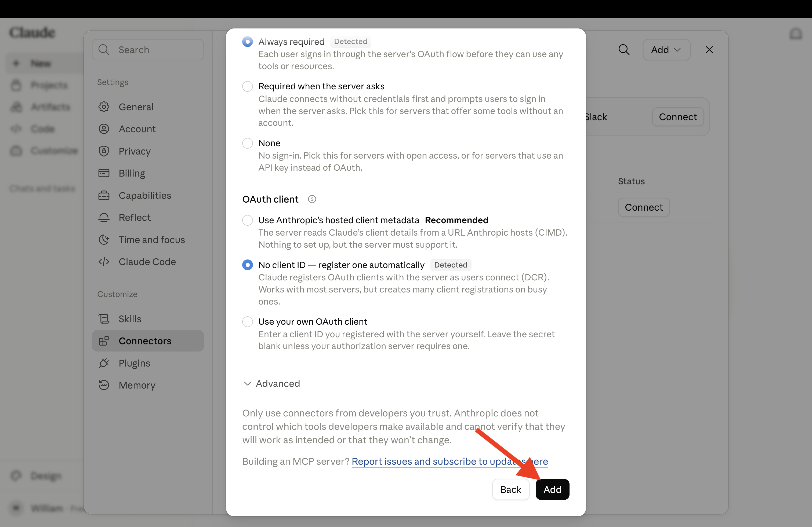Focus the settings Search field
The image size is (812, 527).
(148, 50)
